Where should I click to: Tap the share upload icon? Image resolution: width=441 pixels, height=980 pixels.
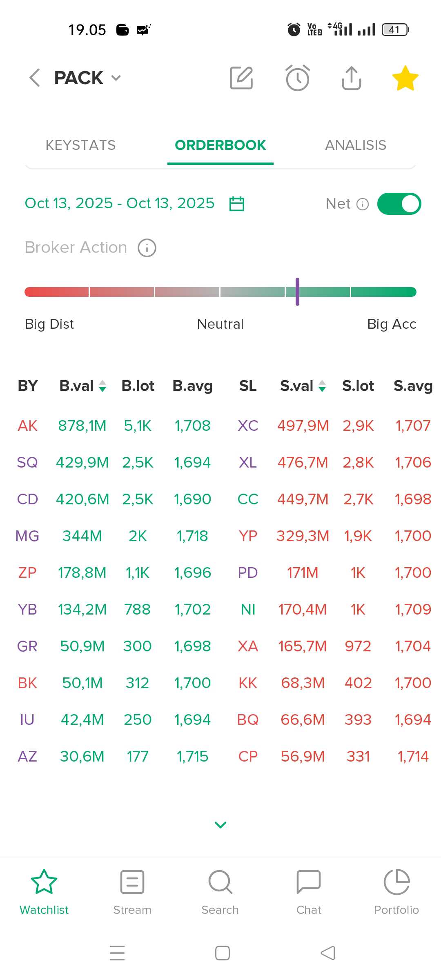coord(351,78)
